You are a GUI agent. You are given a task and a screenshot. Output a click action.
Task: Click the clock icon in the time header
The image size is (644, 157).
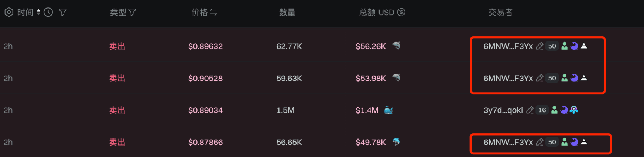point(48,12)
